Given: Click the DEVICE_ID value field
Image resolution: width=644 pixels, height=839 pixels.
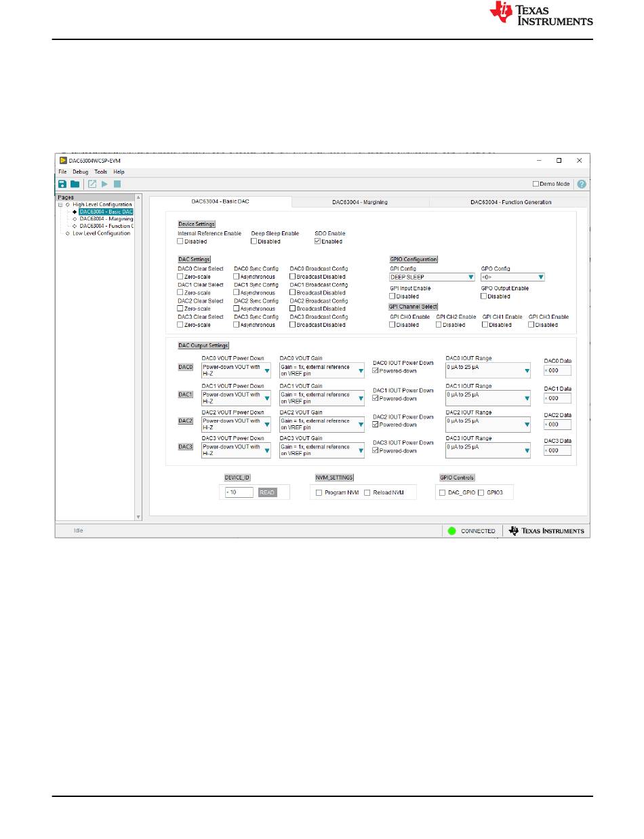Looking at the screenshot, I should click(240, 492).
